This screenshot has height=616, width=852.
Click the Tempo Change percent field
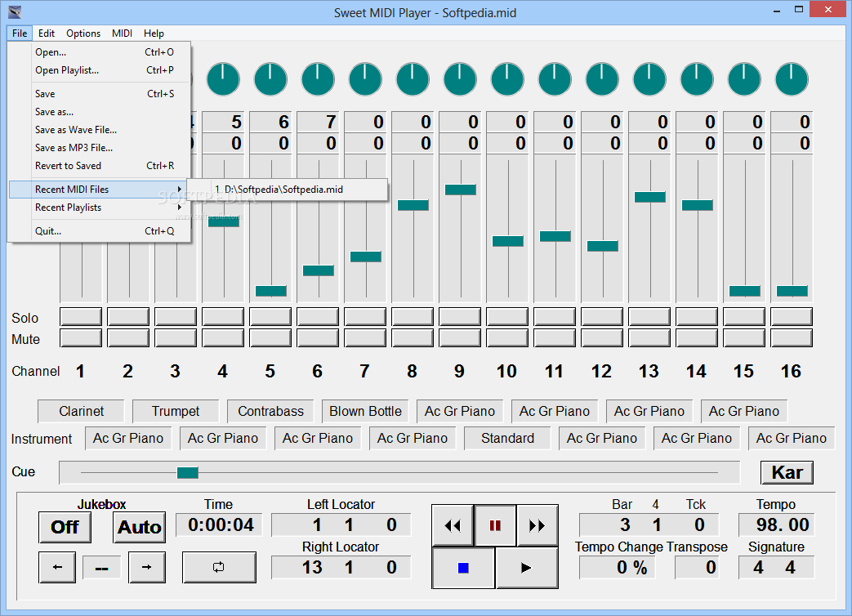618,568
